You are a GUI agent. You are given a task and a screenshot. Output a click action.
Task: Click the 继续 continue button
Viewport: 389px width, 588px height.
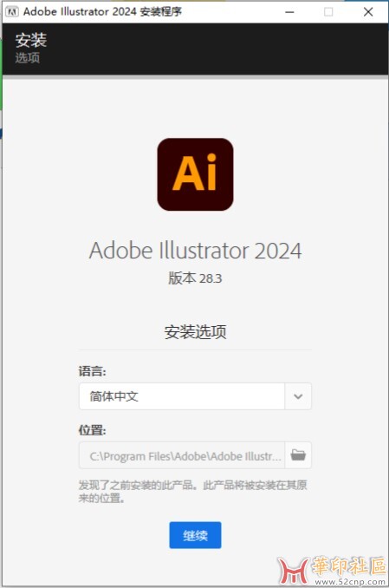pos(195,535)
